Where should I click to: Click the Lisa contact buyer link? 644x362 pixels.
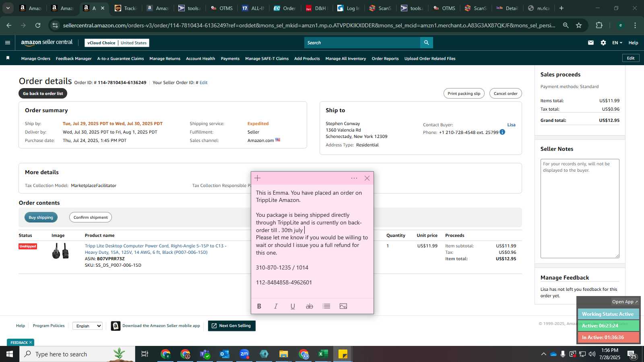point(511,125)
